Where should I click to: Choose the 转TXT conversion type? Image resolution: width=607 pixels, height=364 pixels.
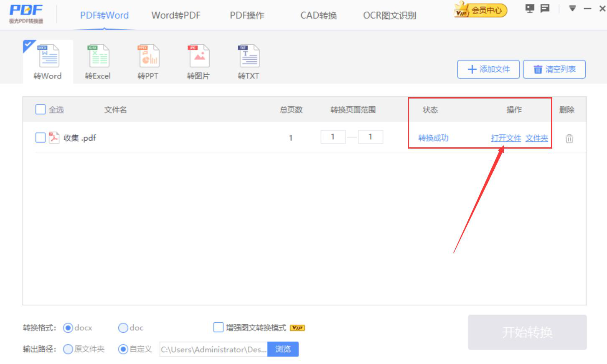coord(249,62)
